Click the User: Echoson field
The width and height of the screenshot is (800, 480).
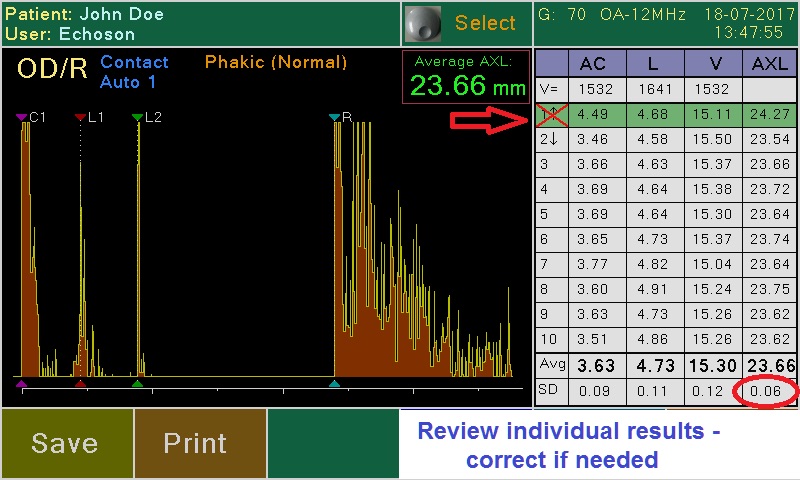coord(70,34)
